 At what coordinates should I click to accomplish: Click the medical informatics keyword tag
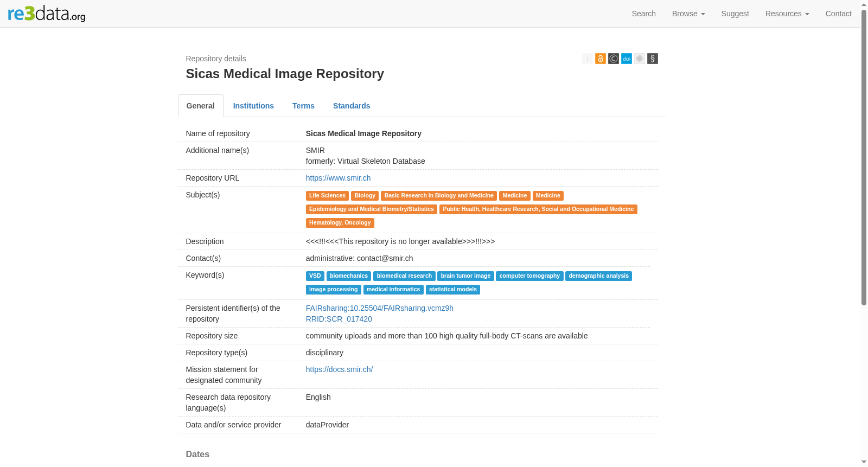tap(393, 290)
